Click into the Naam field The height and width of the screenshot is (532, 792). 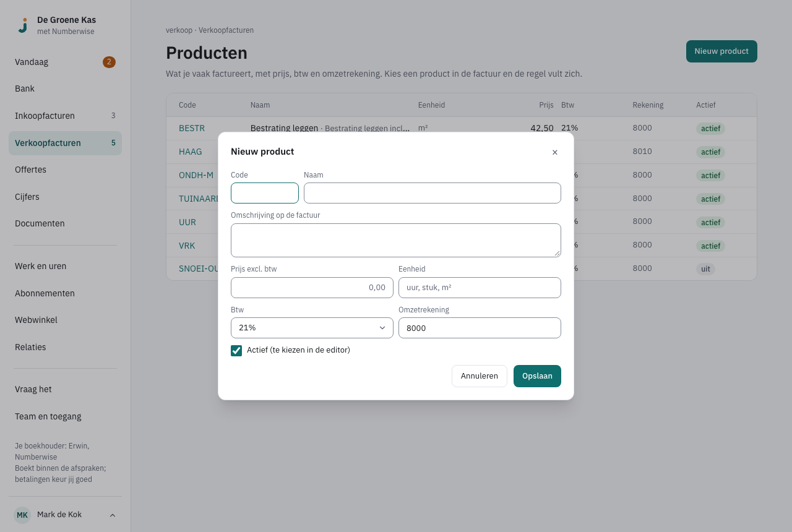[x=433, y=193]
